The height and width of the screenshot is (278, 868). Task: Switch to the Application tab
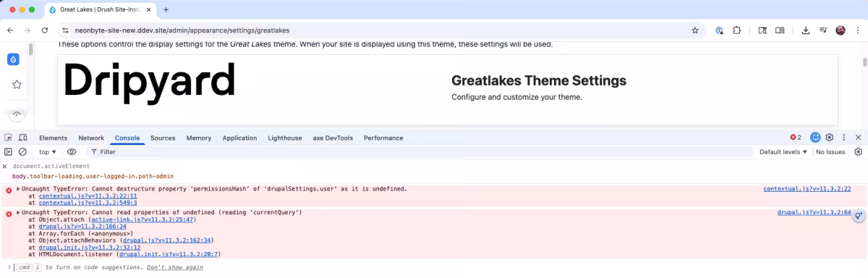click(x=239, y=138)
